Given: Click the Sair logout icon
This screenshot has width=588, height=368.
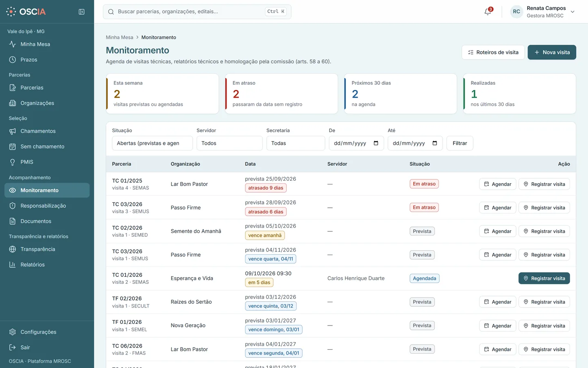Looking at the screenshot, I should click(x=13, y=347).
